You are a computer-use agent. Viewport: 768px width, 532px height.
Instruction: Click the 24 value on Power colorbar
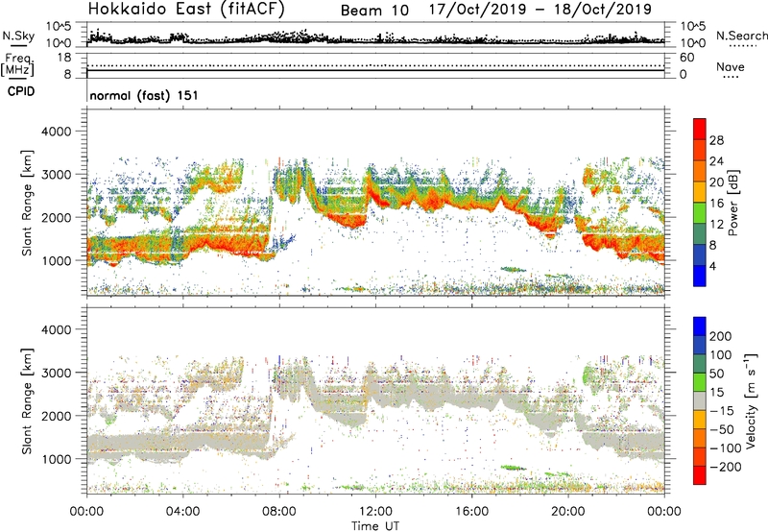click(716, 161)
